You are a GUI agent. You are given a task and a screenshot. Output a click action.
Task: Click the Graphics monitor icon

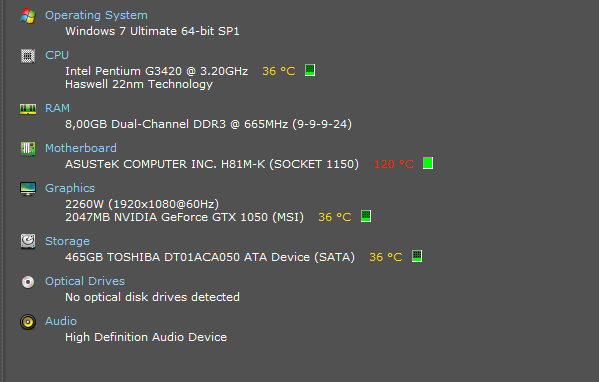(x=28, y=189)
